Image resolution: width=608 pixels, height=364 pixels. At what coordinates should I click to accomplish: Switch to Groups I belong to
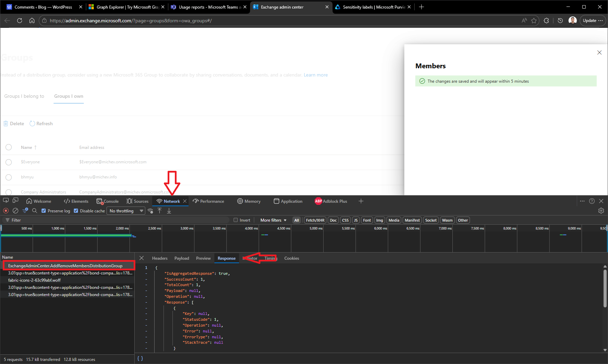pyautogui.click(x=24, y=96)
